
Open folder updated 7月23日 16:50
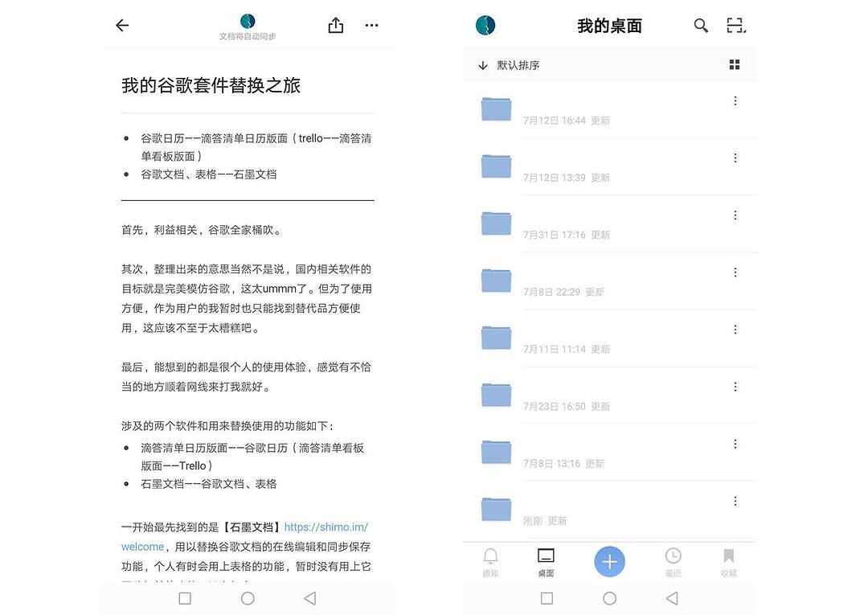pyautogui.click(x=609, y=396)
